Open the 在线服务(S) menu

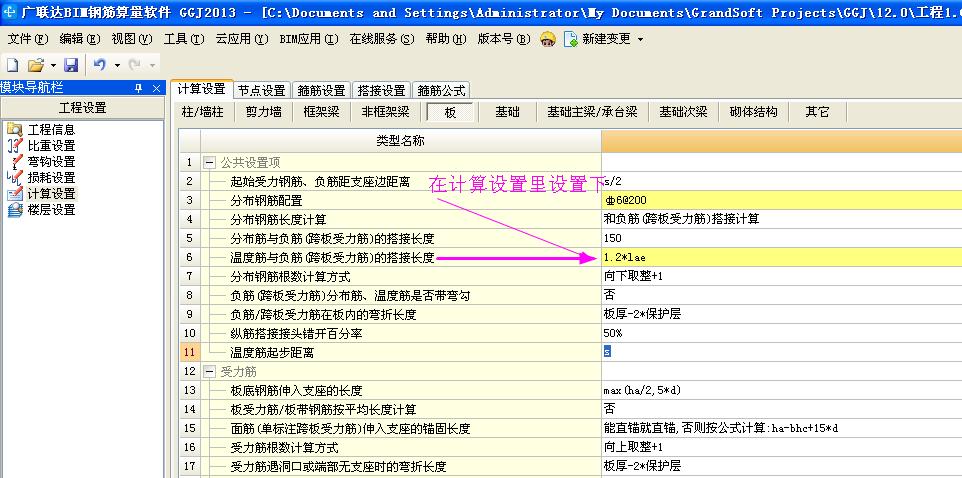[x=382, y=39]
